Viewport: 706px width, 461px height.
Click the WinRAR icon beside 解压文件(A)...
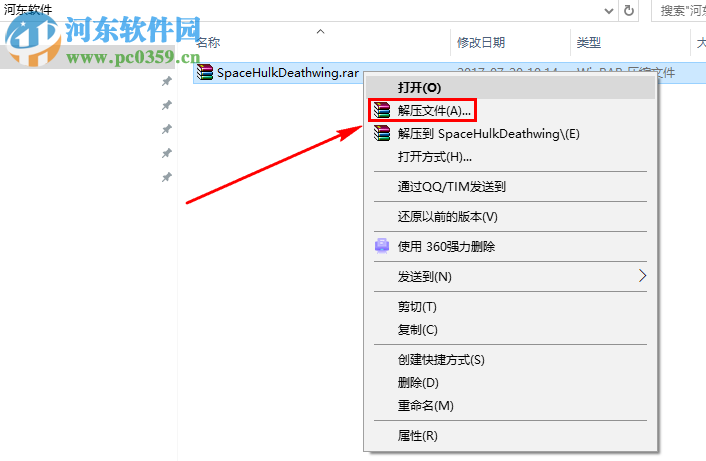point(382,110)
